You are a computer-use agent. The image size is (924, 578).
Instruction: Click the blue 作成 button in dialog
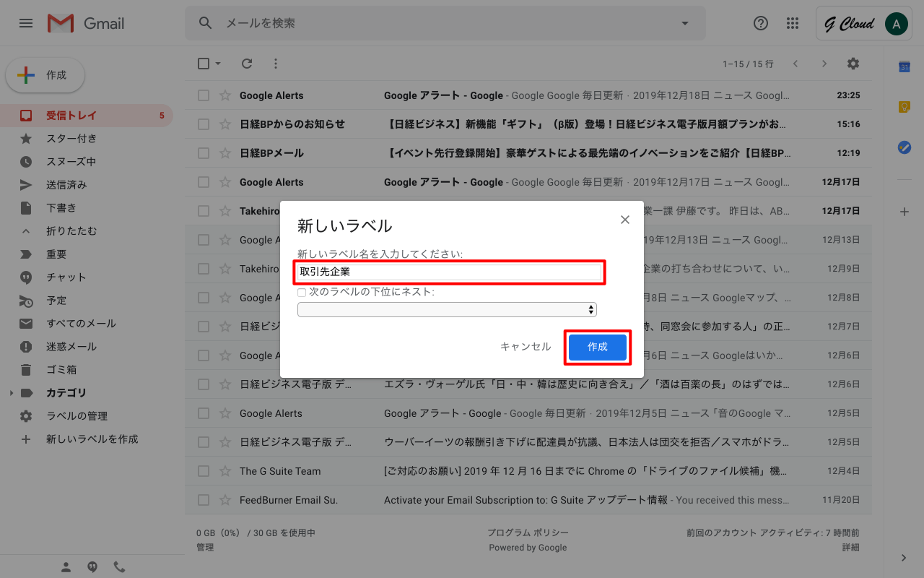pyautogui.click(x=598, y=347)
